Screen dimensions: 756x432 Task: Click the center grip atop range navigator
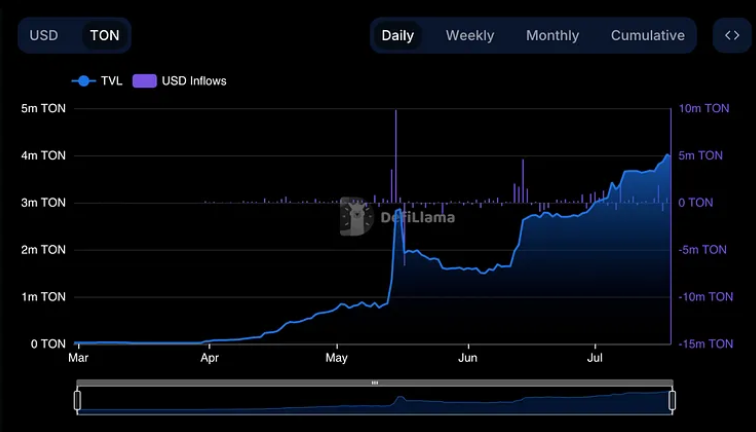(x=375, y=382)
